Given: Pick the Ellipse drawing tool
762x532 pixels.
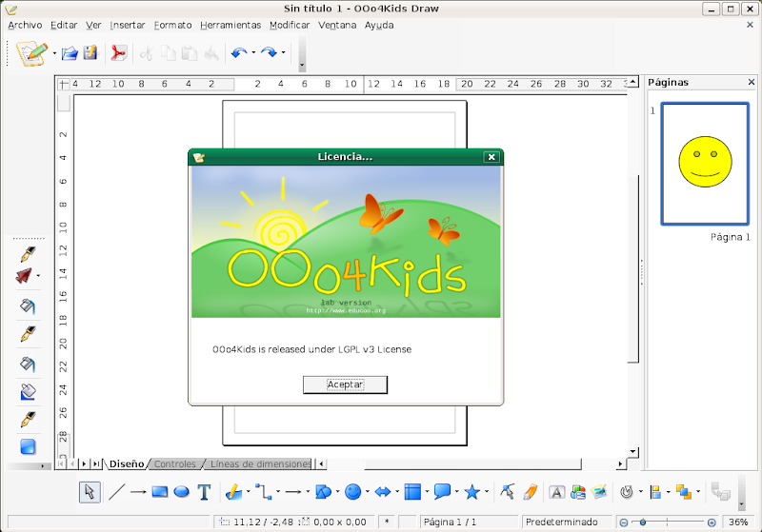Looking at the screenshot, I should pyautogui.click(x=181, y=492).
